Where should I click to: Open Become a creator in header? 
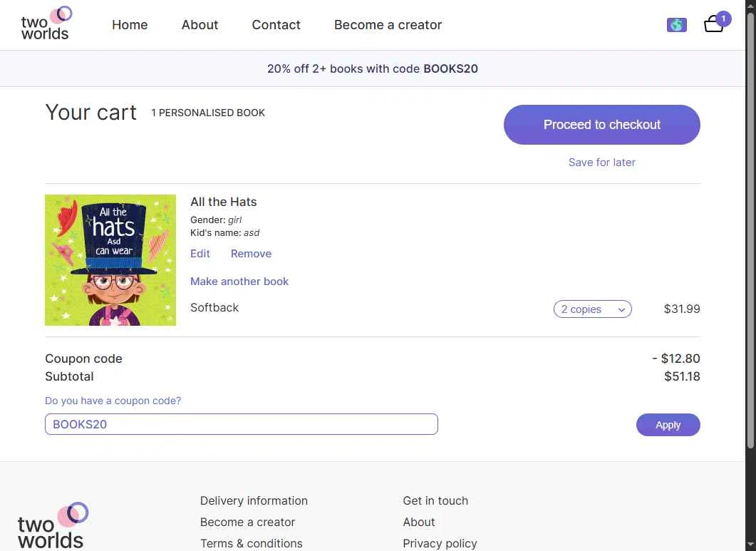pyautogui.click(x=388, y=25)
